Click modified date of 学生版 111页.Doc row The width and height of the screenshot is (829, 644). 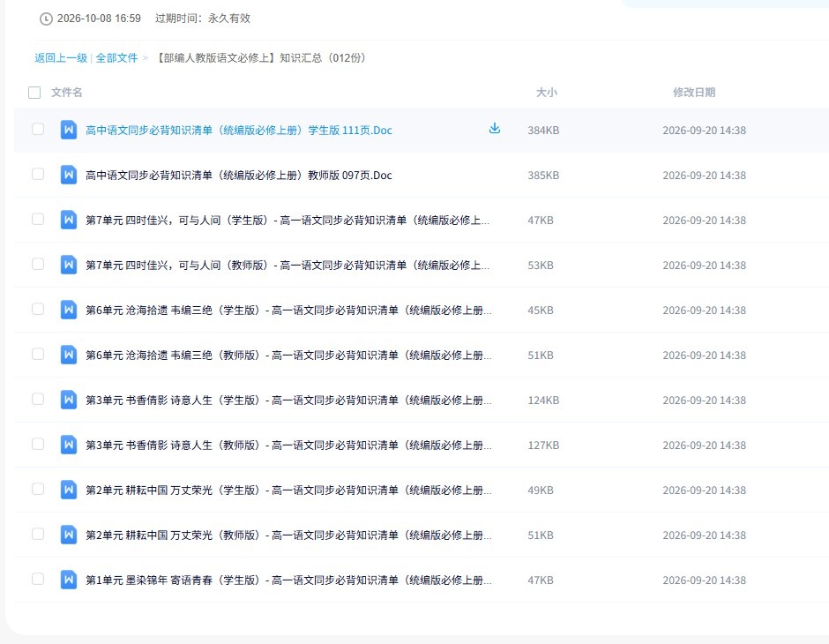705,130
